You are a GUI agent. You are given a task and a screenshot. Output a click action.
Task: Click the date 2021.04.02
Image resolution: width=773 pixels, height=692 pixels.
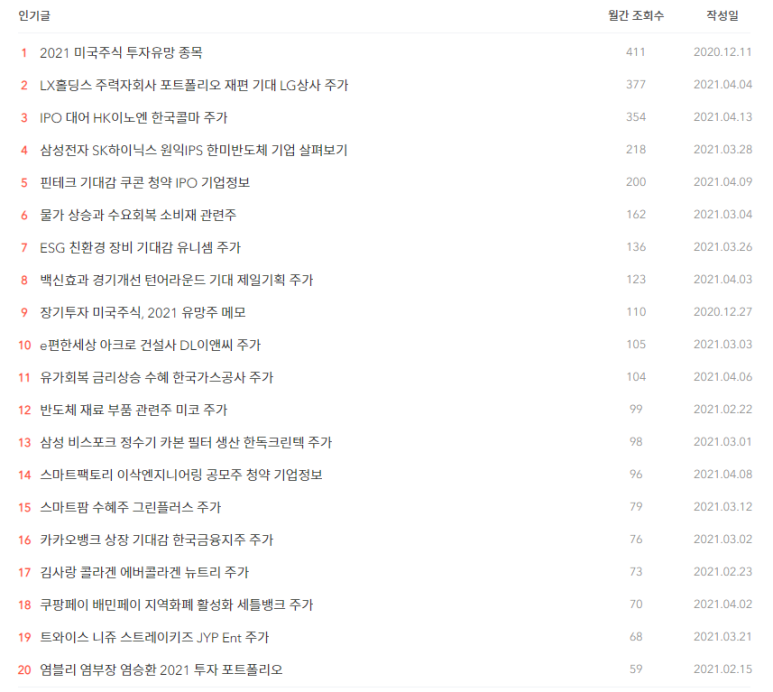click(x=723, y=605)
